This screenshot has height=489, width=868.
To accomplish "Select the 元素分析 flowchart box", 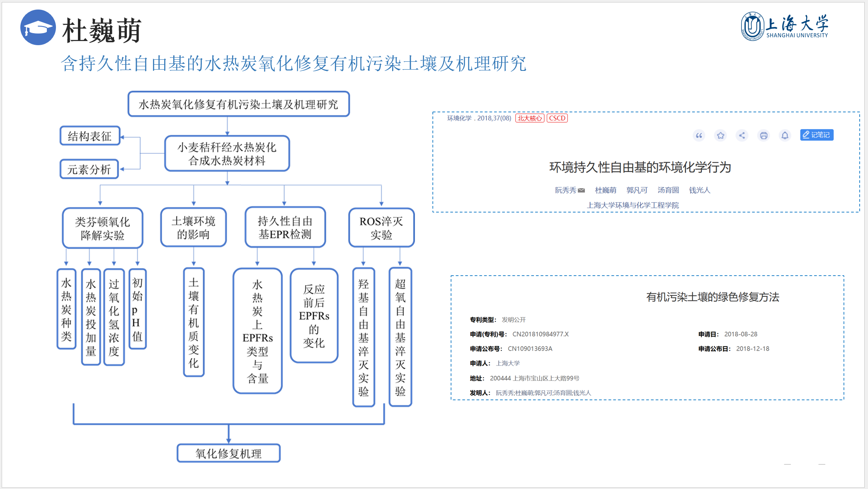I will [89, 169].
